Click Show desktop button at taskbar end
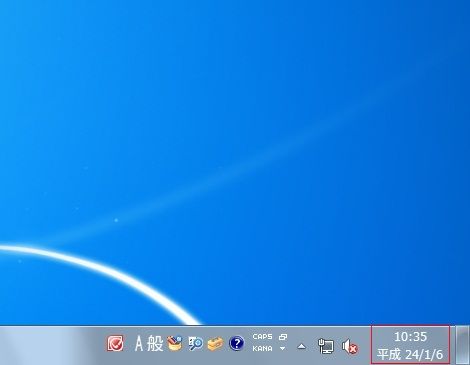Screen dimensions: 470x365 click(463, 345)
